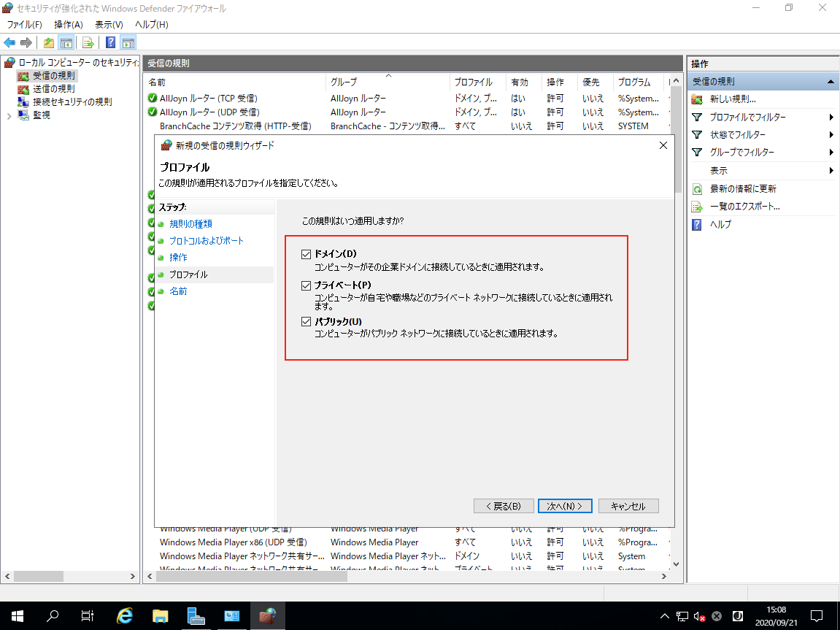The height and width of the screenshot is (630, 840).
Task: Open Server Manager from taskbar
Action: (x=196, y=616)
